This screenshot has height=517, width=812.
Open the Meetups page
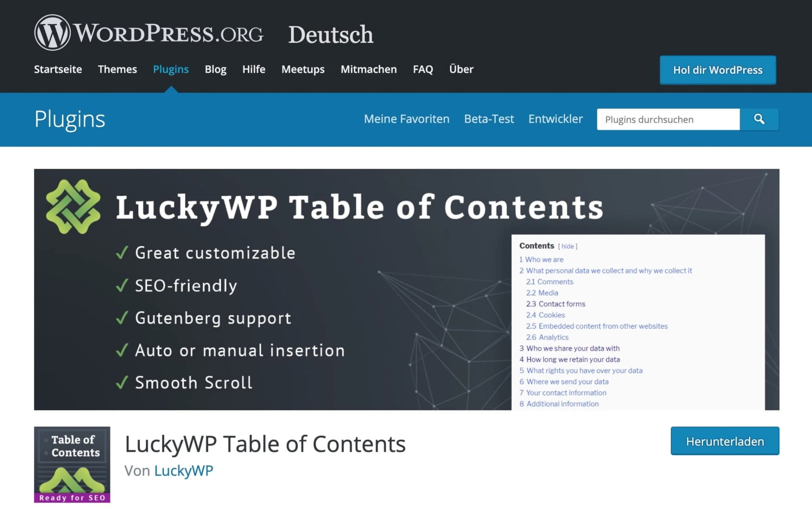click(303, 69)
